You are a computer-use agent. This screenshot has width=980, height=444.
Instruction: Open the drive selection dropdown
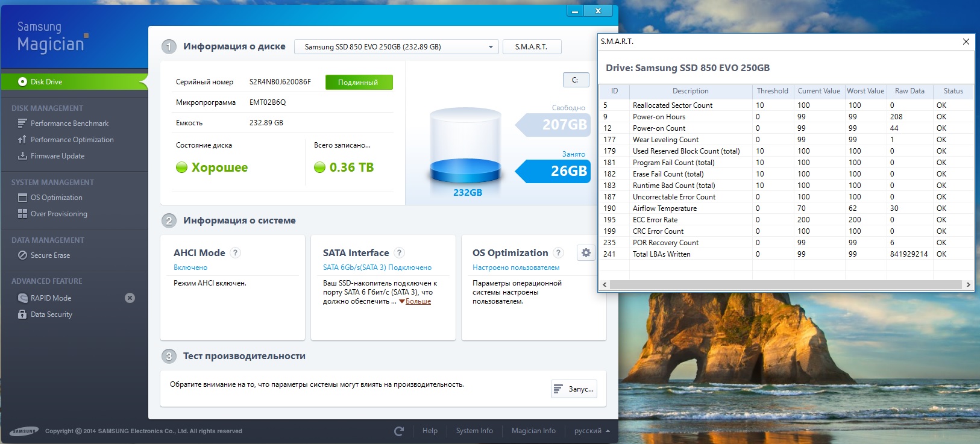click(x=397, y=47)
